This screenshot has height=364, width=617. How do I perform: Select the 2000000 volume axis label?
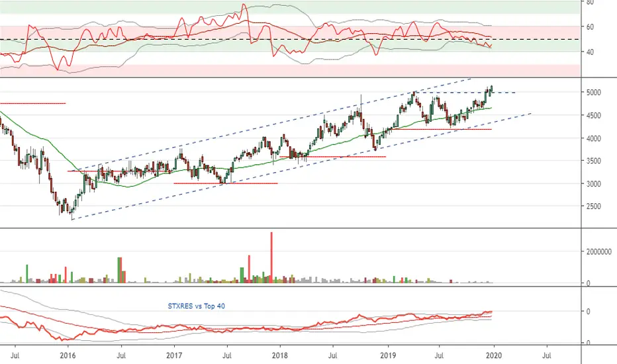click(599, 252)
